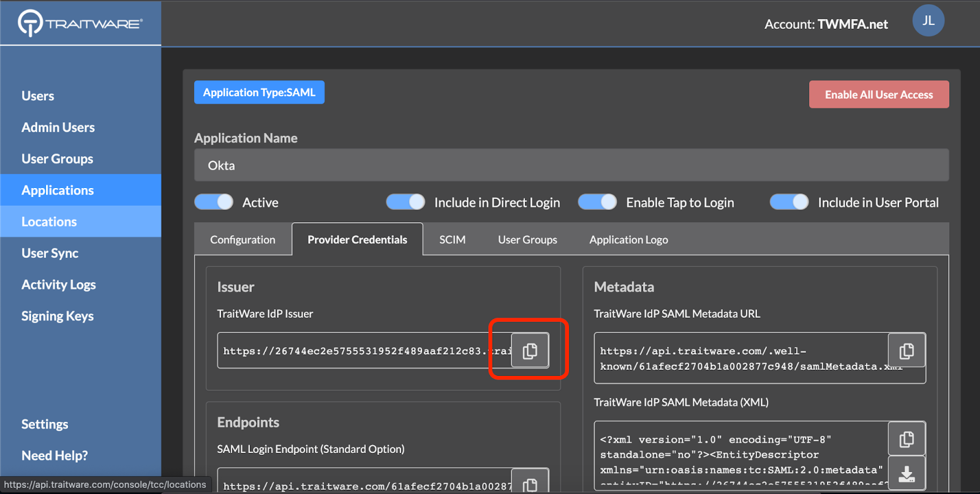Switch to Application Logo tab
980x494 pixels.
click(628, 239)
